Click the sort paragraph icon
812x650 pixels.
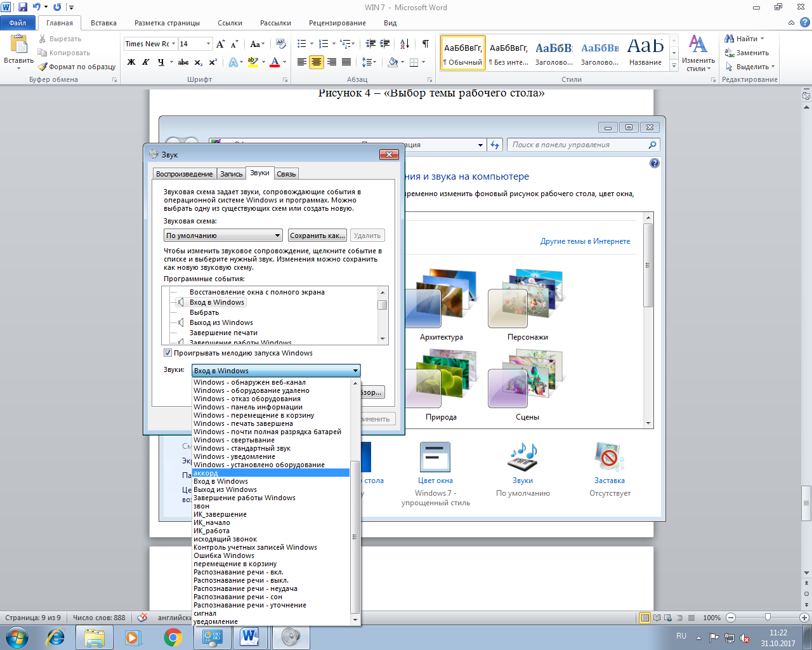(405, 44)
